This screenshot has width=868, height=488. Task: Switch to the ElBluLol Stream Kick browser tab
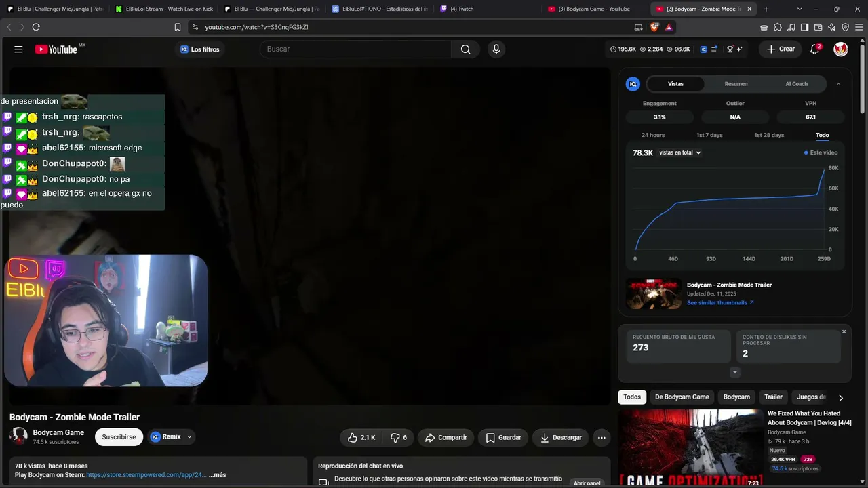[x=164, y=9]
